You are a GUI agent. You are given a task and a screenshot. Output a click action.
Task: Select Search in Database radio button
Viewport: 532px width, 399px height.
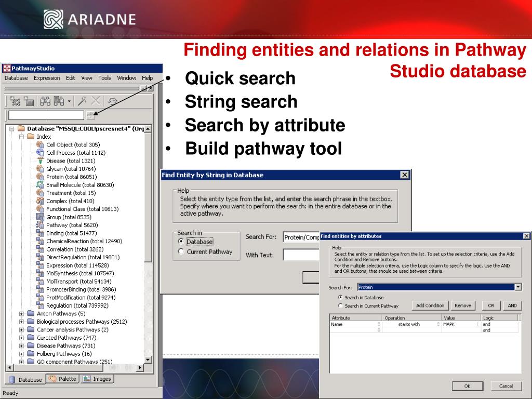(x=340, y=298)
